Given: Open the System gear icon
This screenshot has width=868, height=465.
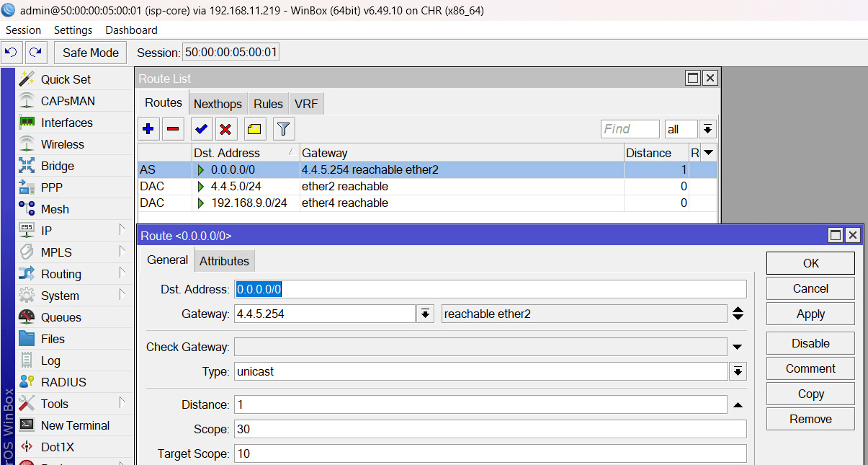Looking at the screenshot, I should point(27,296).
